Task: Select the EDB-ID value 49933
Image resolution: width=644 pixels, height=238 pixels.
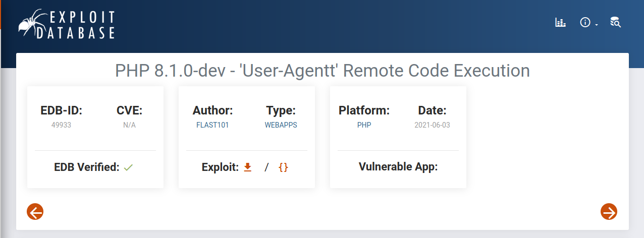Action: pyautogui.click(x=61, y=125)
